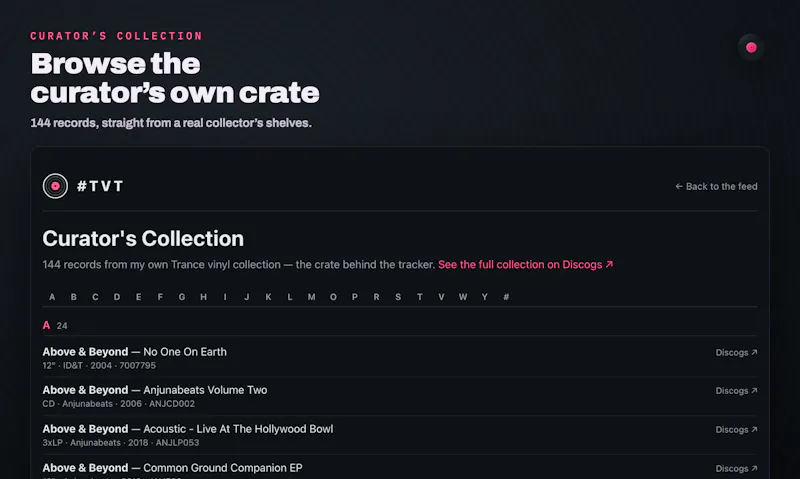Click the 3xLP Anjunabeats 2018 ANJLP053 details
The height and width of the screenshot is (479, 800).
(121, 443)
